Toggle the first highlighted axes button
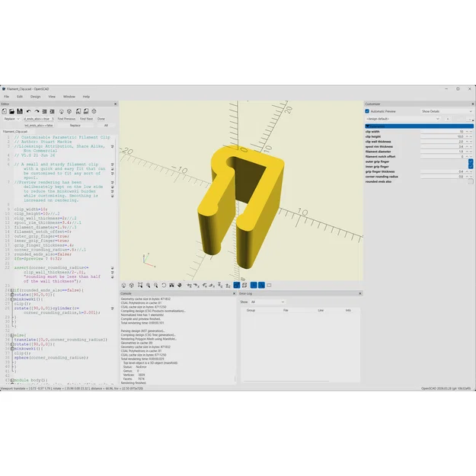 (x=254, y=285)
